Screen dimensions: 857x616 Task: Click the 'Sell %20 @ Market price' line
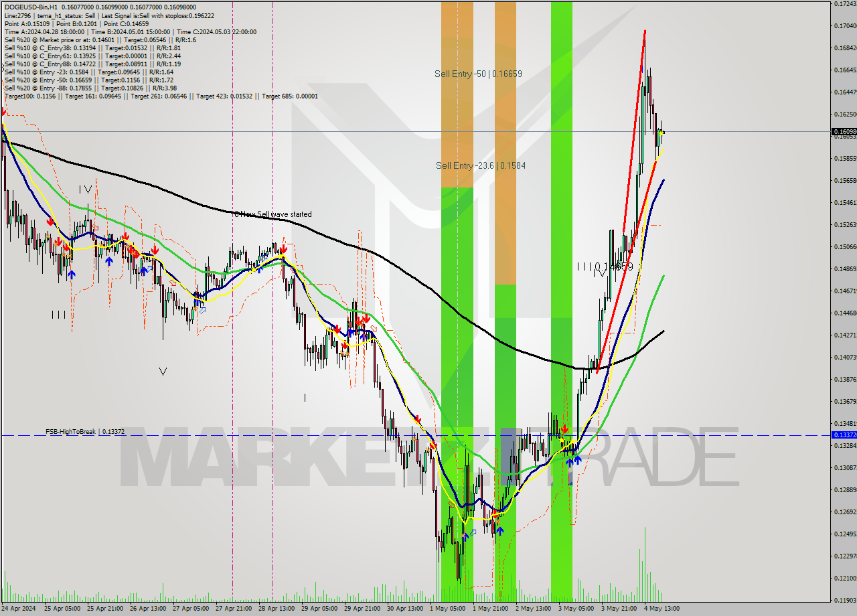(100, 40)
